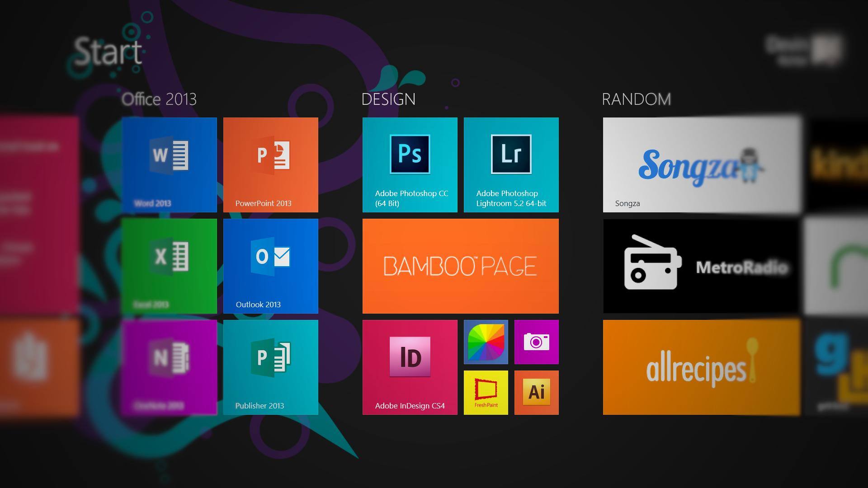The image size is (868, 488).
Task: Open the Adobe Illustrator Ai tile
Action: [x=536, y=392]
